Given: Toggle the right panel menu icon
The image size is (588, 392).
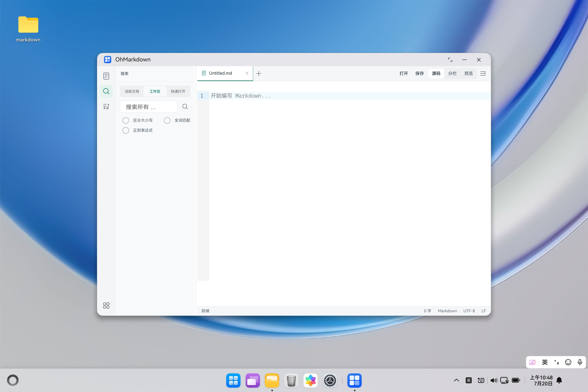Looking at the screenshot, I should point(483,73).
